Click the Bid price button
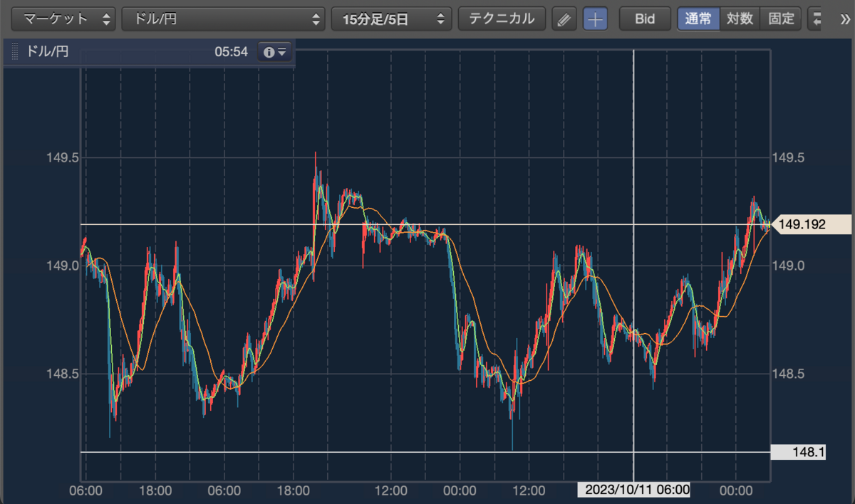 [645, 19]
